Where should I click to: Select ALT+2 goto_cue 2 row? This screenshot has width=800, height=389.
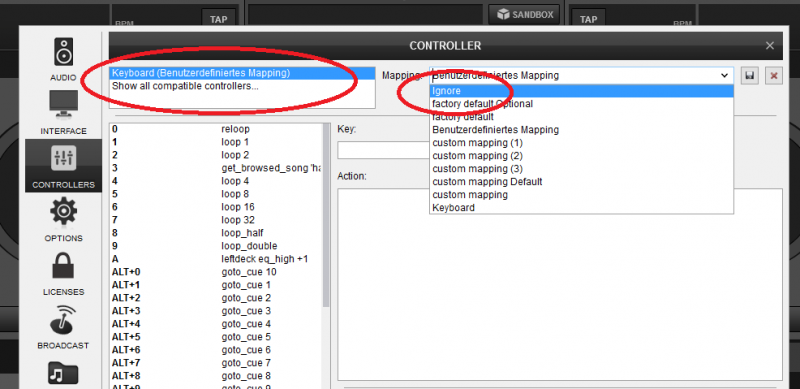216,298
